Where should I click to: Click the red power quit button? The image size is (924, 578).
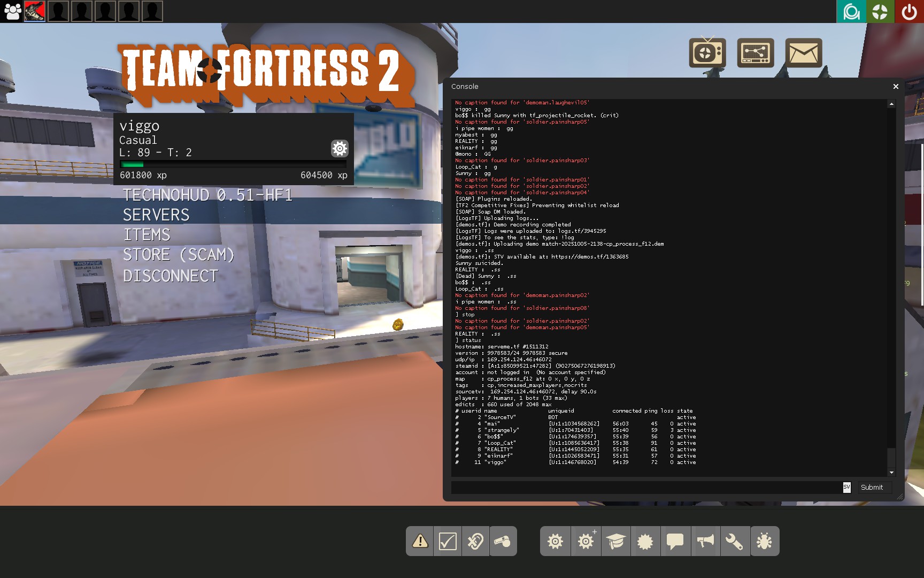coord(909,11)
